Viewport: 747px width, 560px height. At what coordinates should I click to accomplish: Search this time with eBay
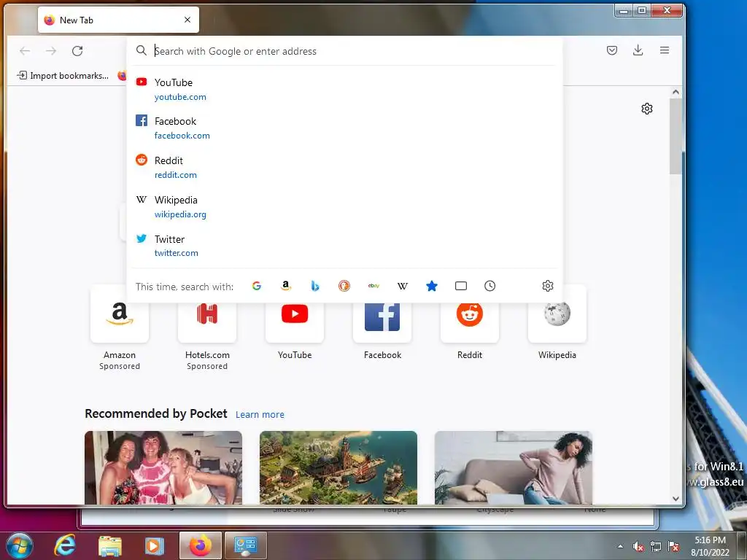373,286
